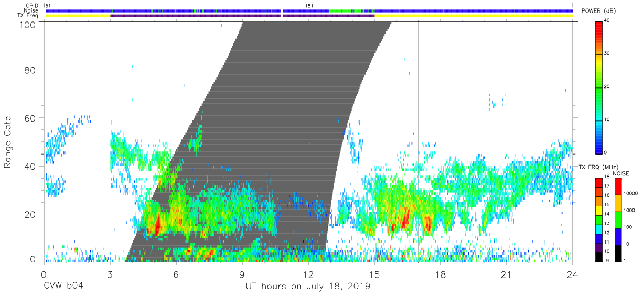Click the POWER (dB) colorbar title
Viewport: 644px width, 297px height.
[x=598, y=11]
